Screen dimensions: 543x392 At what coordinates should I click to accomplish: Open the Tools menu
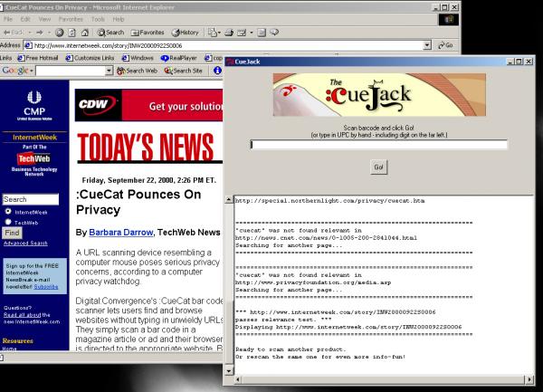(x=97, y=18)
